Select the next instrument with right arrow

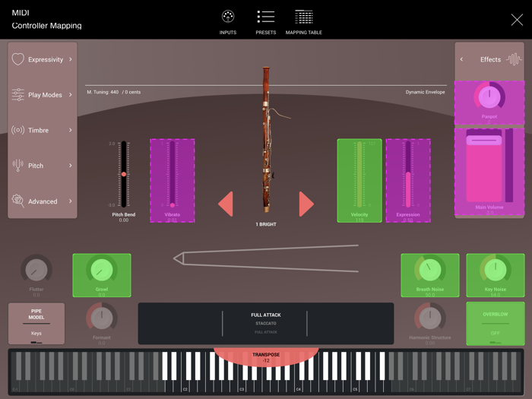click(306, 204)
